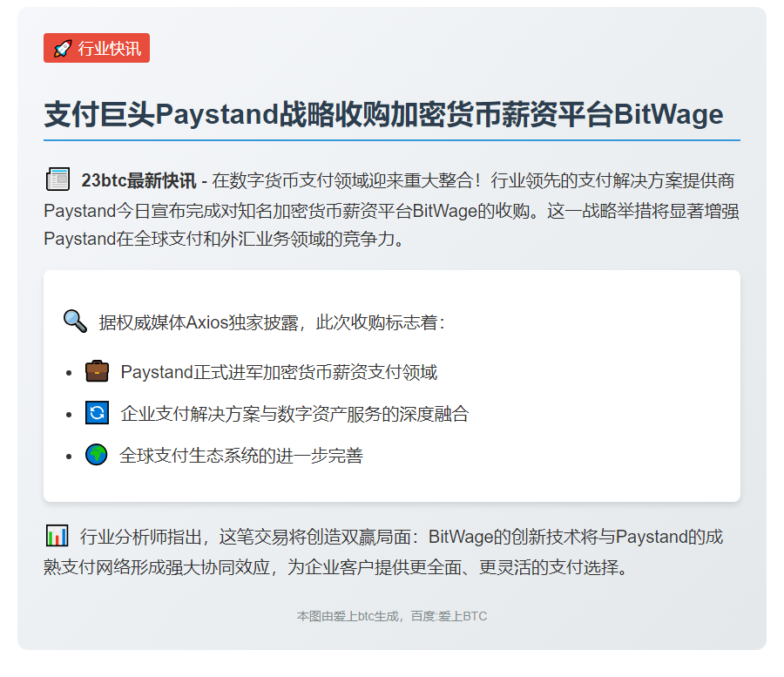Click the magnifying glass icon beside 据权威媒体Axios
784x677 pixels.
(75, 321)
